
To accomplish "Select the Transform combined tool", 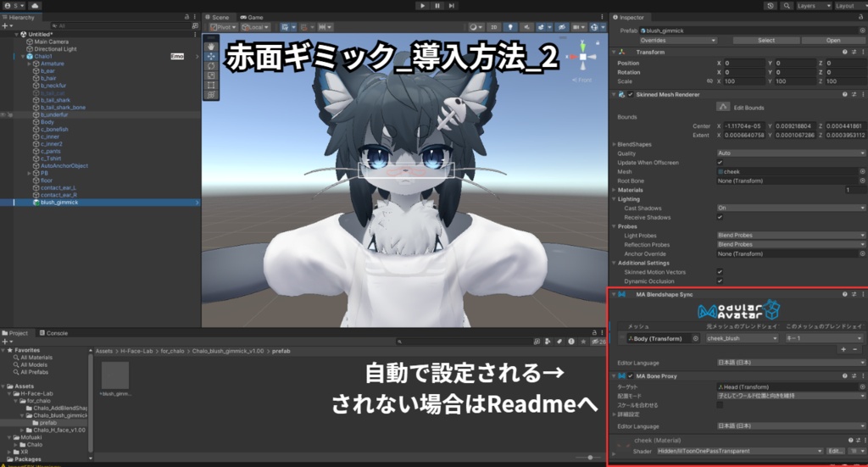I will pos(211,95).
